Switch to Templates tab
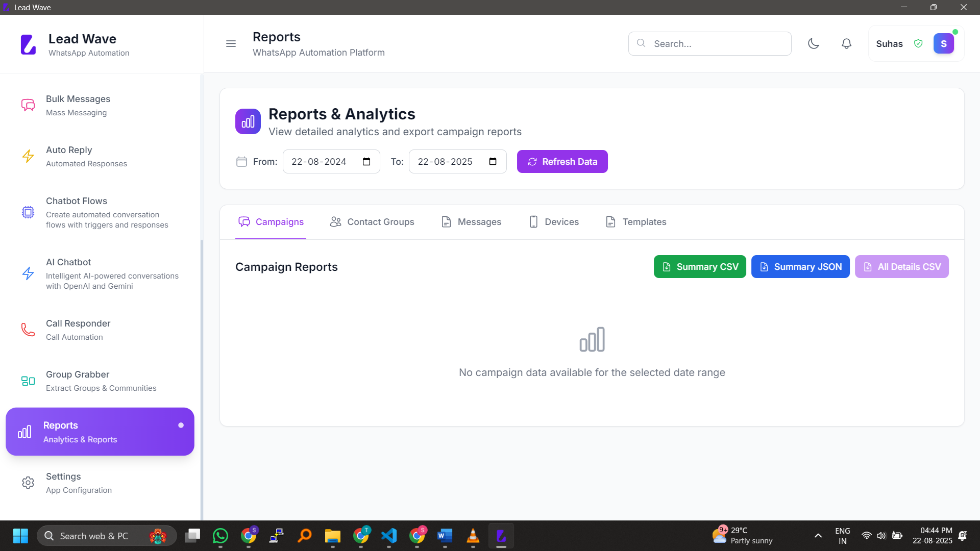 [x=635, y=222]
